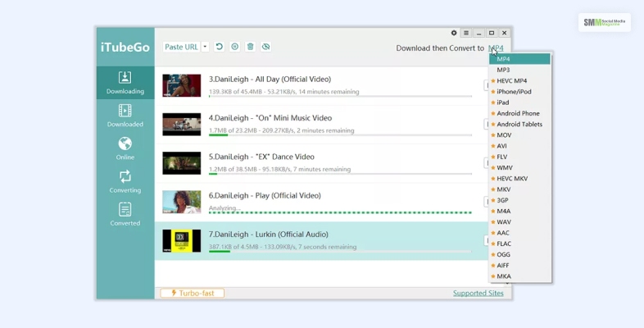Open the Supported Sites link
The image size is (644, 328).
(478, 293)
